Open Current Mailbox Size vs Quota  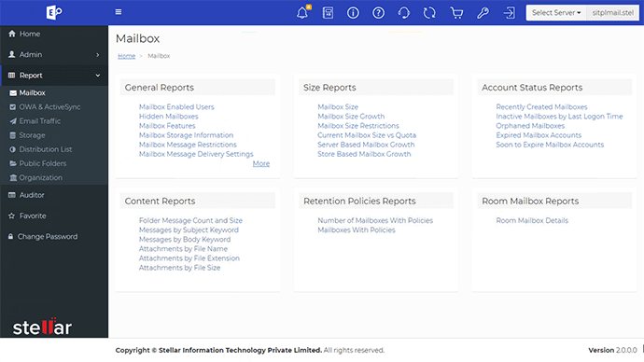(x=367, y=135)
